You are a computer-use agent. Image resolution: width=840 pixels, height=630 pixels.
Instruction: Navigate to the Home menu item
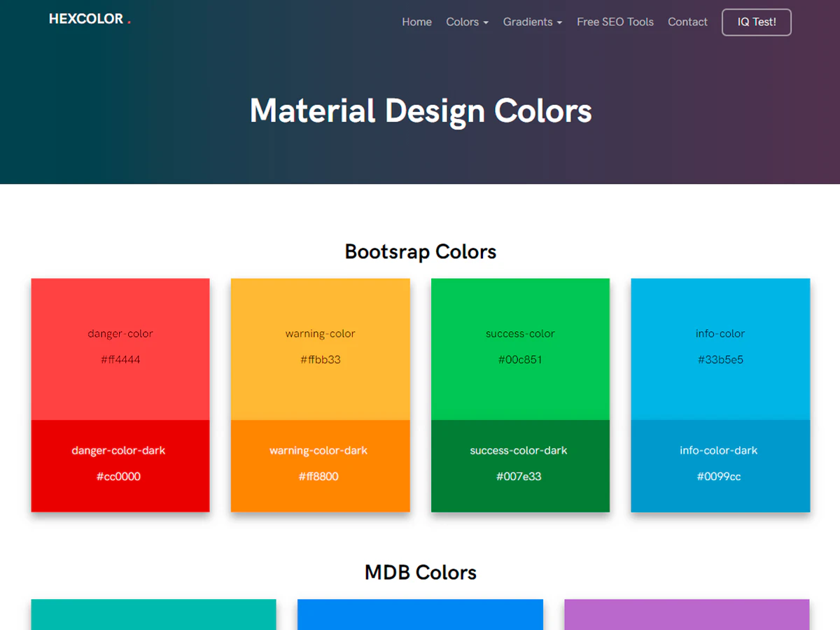416,22
